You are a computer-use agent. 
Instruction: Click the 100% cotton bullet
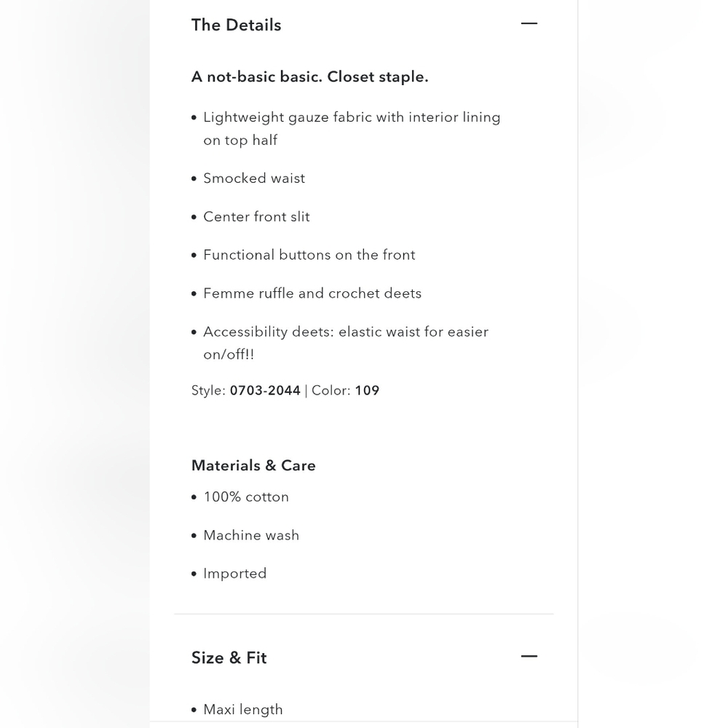pyautogui.click(x=246, y=496)
